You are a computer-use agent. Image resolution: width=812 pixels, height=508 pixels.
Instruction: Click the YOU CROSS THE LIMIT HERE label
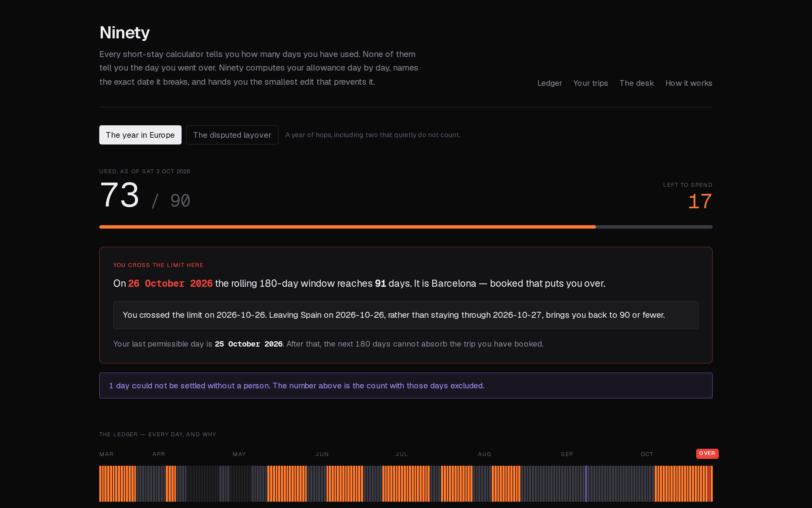(158, 265)
